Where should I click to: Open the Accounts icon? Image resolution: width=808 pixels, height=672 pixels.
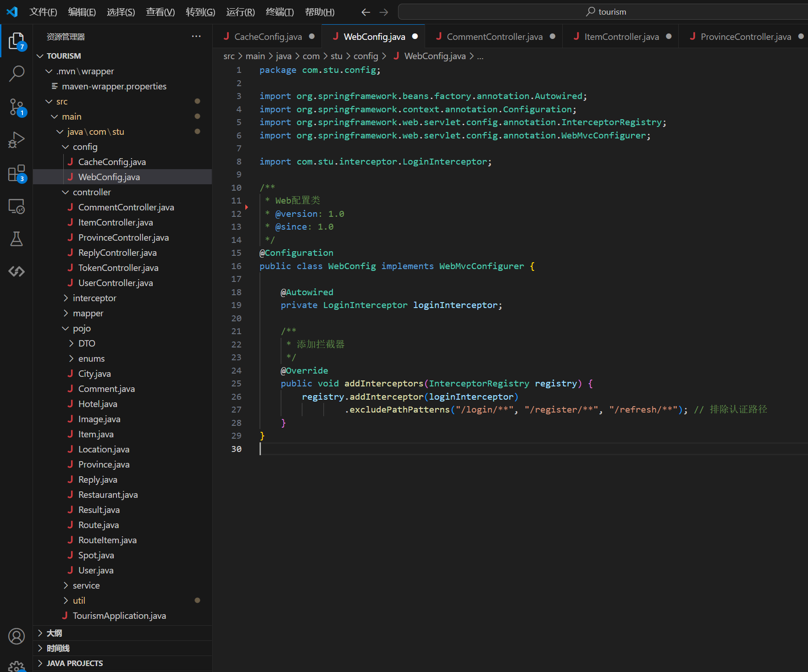coord(17,636)
